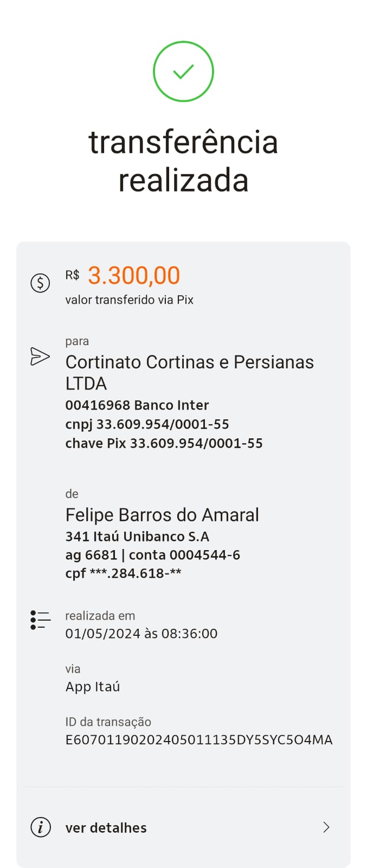Select the ag 6681 conta line

tap(152, 555)
